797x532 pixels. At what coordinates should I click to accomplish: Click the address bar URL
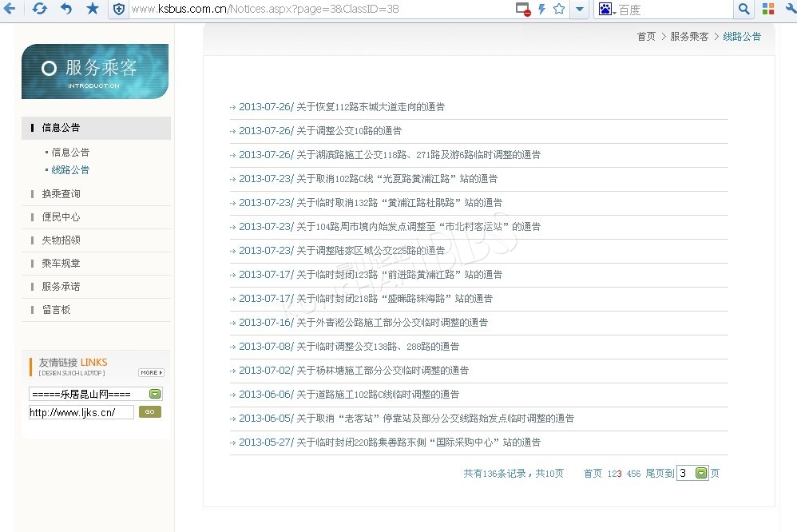click(265, 9)
